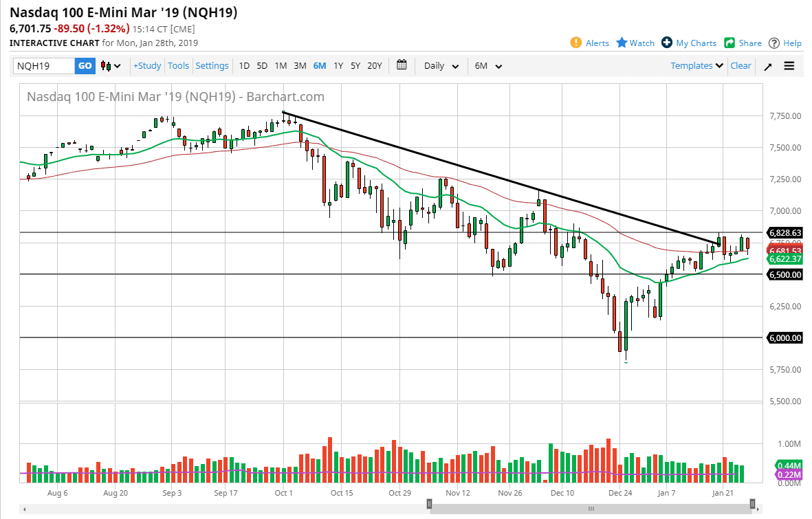Open the chart type candlestick icon menu

click(109, 65)
